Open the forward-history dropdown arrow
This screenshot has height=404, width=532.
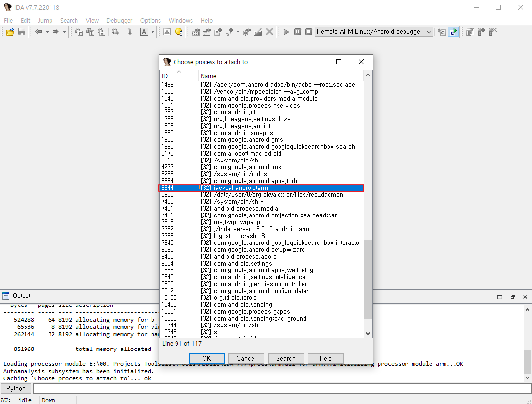point(64,32)
